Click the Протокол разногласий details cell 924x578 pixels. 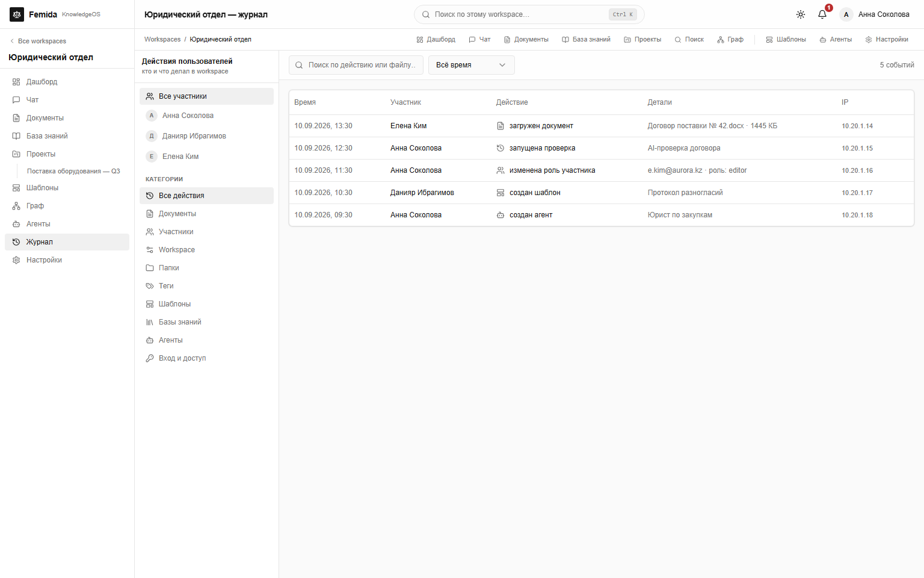[x=685, y=193]
